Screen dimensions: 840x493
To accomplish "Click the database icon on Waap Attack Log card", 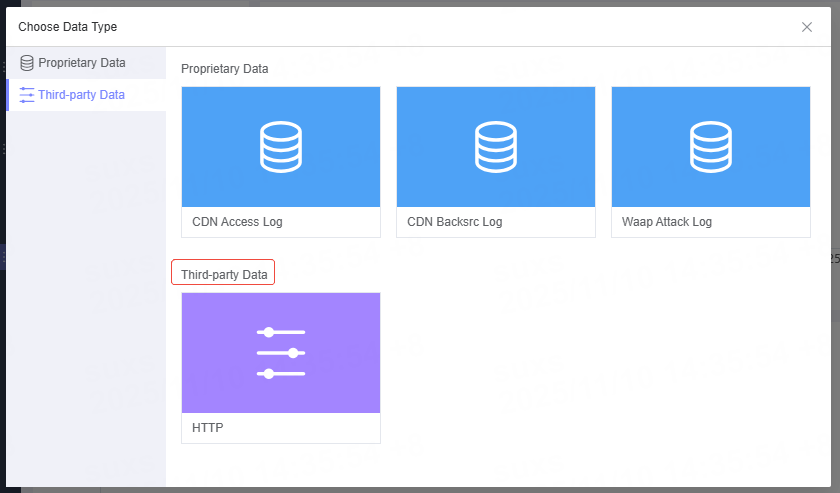I will click(x=711, y=146).
